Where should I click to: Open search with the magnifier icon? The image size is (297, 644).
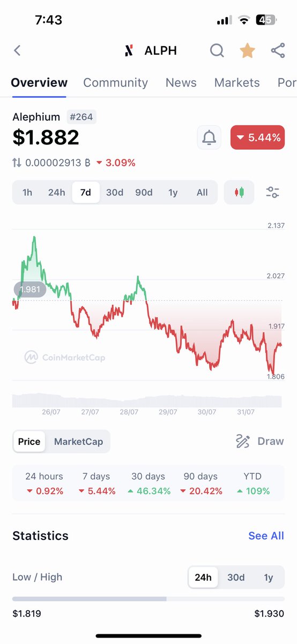point(217,50)
